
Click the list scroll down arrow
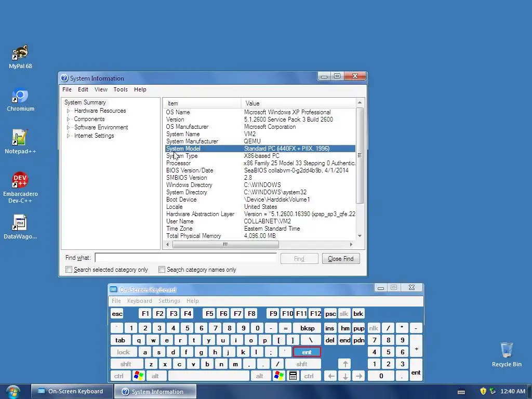[360, 236]
